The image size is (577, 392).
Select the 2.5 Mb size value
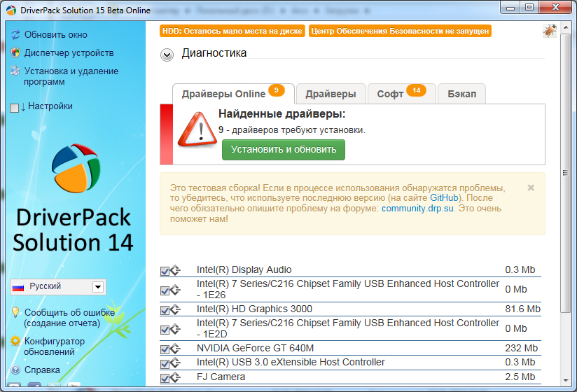(x=520, y=377)
